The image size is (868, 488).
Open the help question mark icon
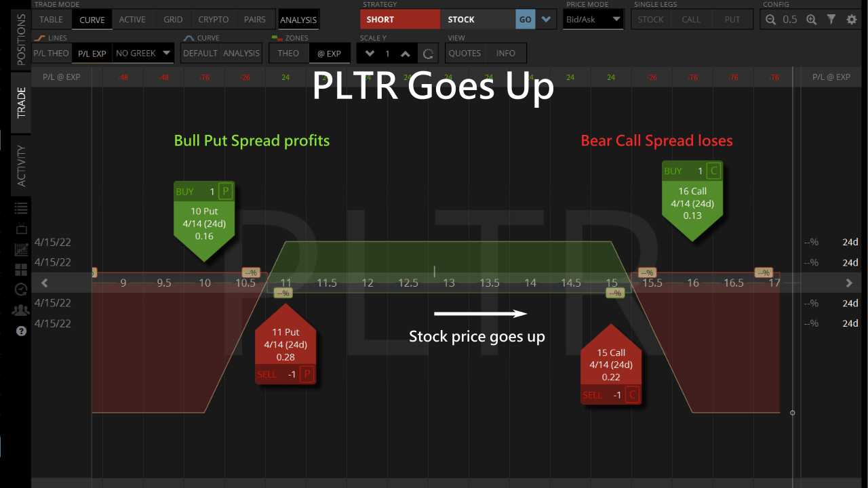[21, 331]
